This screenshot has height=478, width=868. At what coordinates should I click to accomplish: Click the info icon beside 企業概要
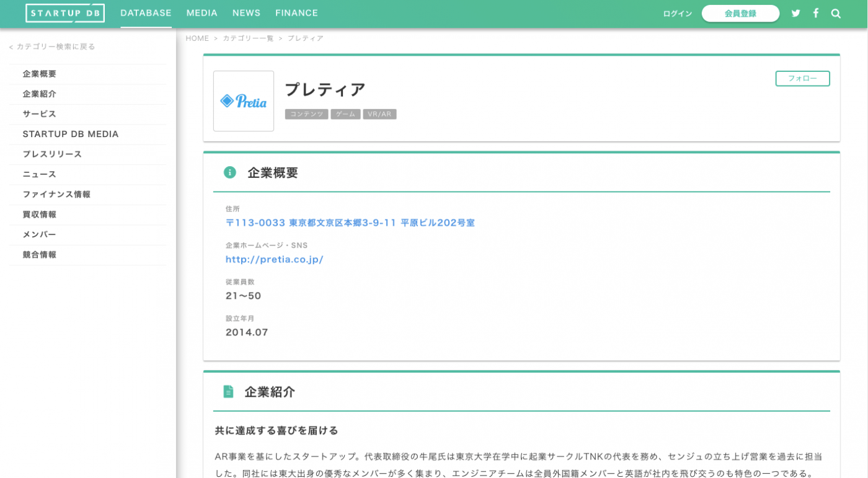230,172
